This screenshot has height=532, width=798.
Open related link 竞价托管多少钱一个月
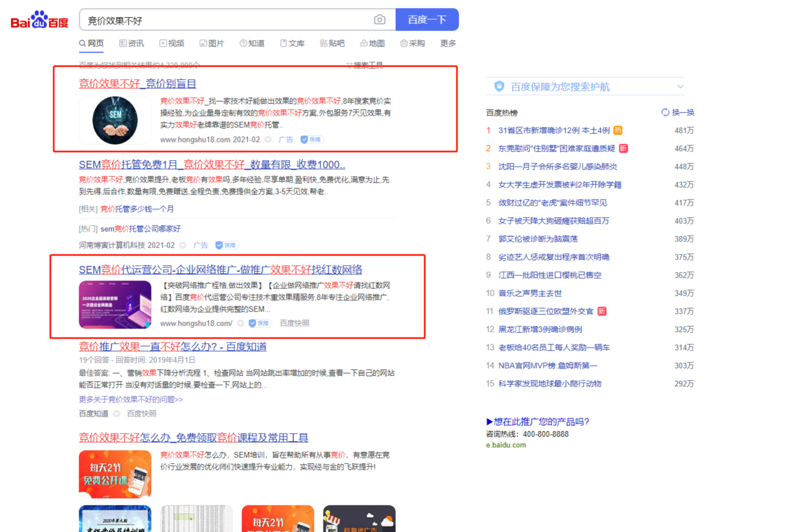(137, 209)
